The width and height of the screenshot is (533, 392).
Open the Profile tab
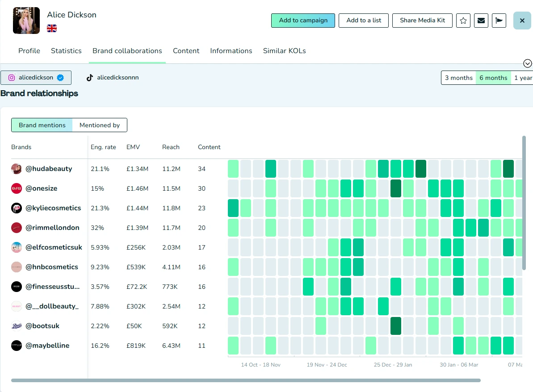pos(29,50)
